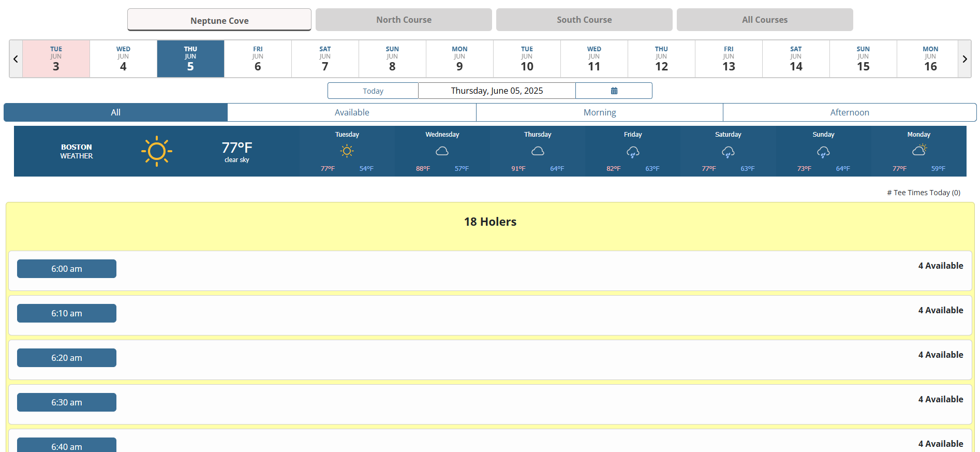Select Tuesday June 10
This screenshot has width=980, height=452.
(x=527, y=59)
